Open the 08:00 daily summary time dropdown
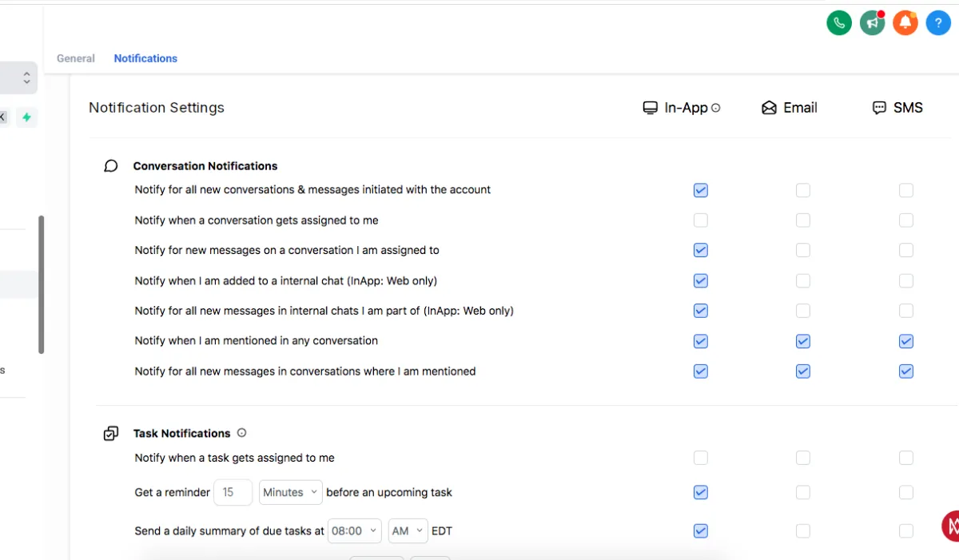This screenshot has height=560, width=959. [355, 530]
